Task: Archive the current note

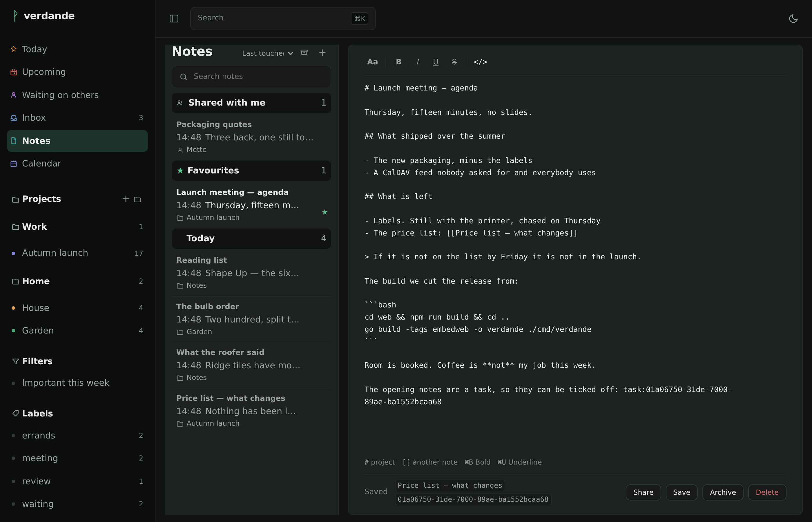Action: click(x=722, y=492)
